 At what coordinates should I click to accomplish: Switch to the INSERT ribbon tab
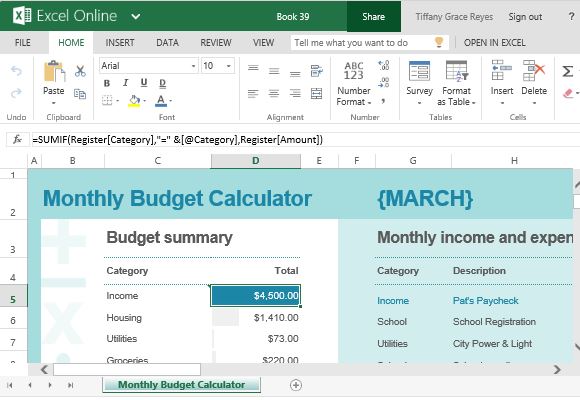click(x=120, y=43)
